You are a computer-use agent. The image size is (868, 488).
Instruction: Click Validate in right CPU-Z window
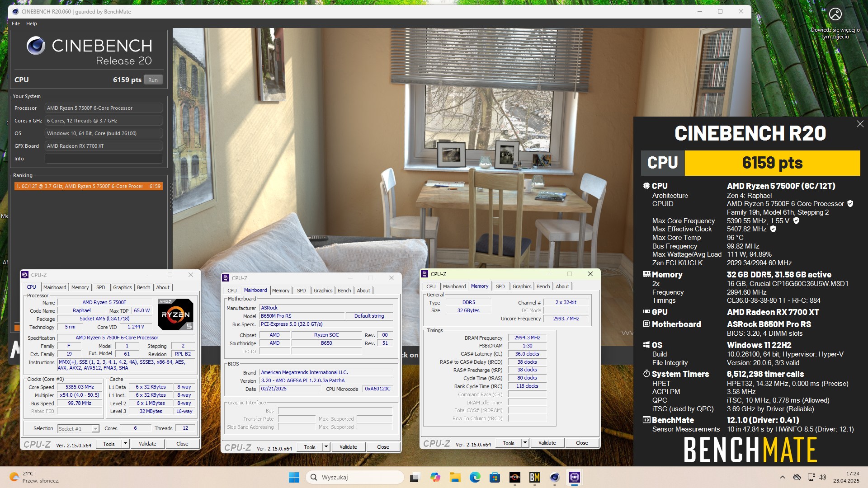pyautogui.click(x=547, y=443)
